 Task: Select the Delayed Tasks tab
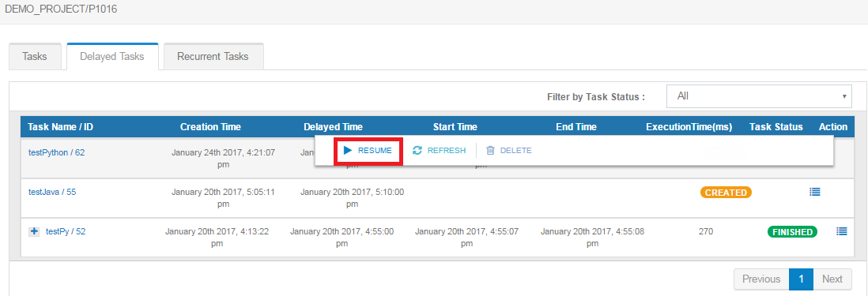112,56
